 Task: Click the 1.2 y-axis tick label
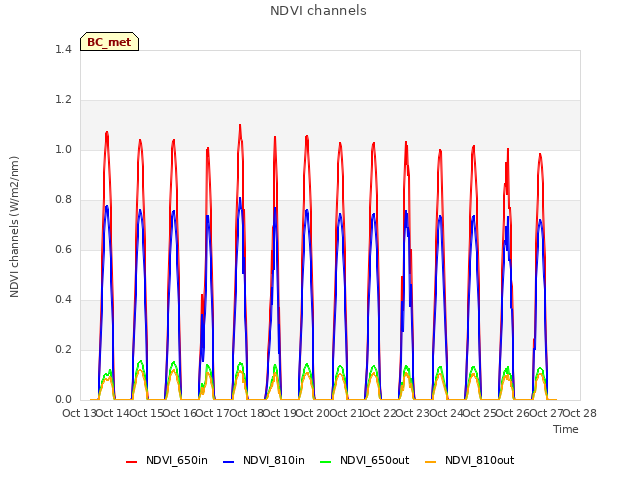tap(63, 100)
